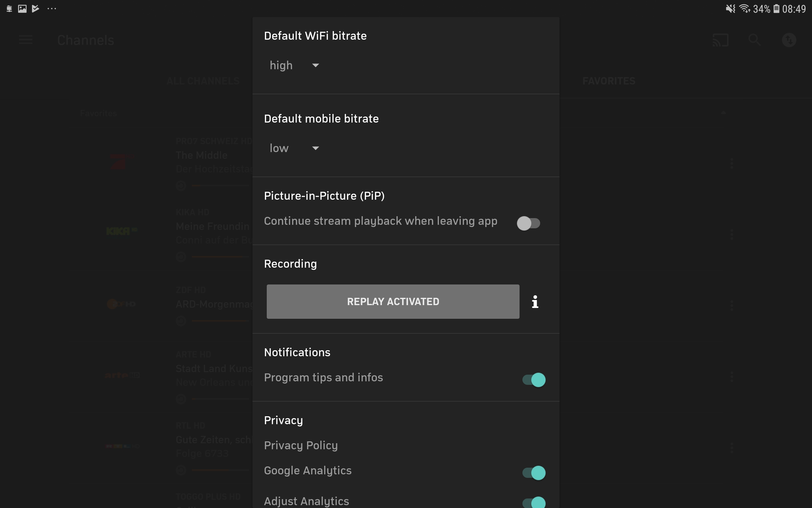Screen dimensions: 812x508
Task: Open the Privacy Policy link
Action: pos(301,445)
